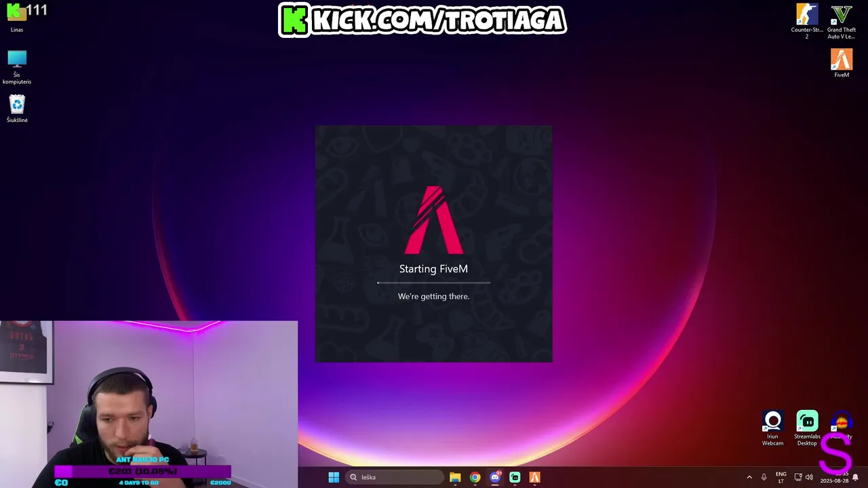Click the FiveM loading progress bar
The height and width of the screenshot is (488, 868).
point(433,283)
